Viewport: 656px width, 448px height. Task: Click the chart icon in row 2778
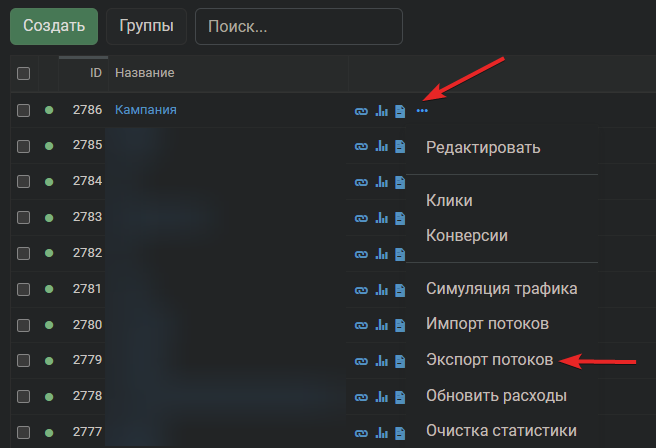(382, 397)
